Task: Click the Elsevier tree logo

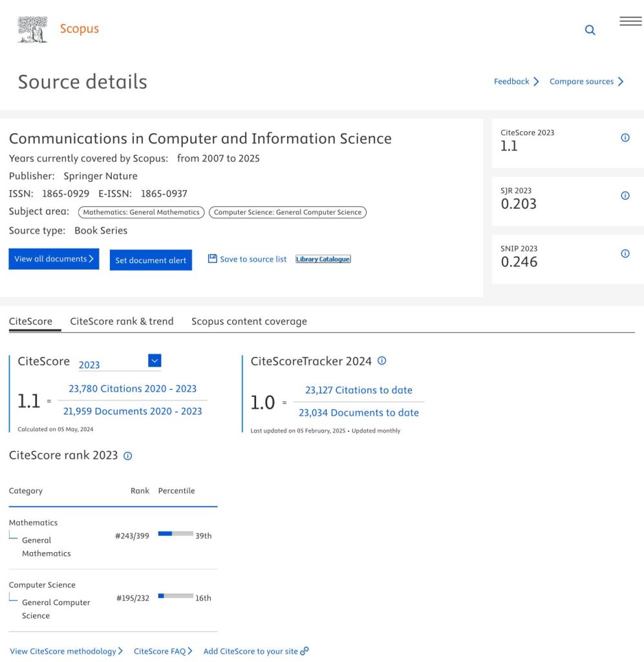Action: tap(32, 29)
